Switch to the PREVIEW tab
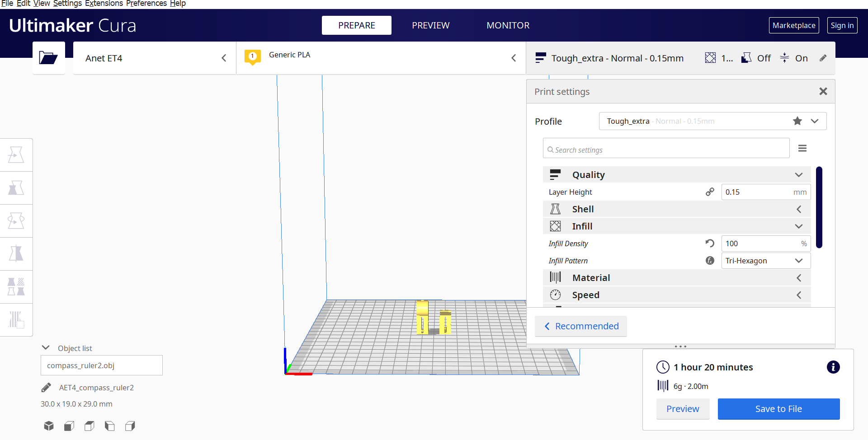868x440 pixels. 430,25
